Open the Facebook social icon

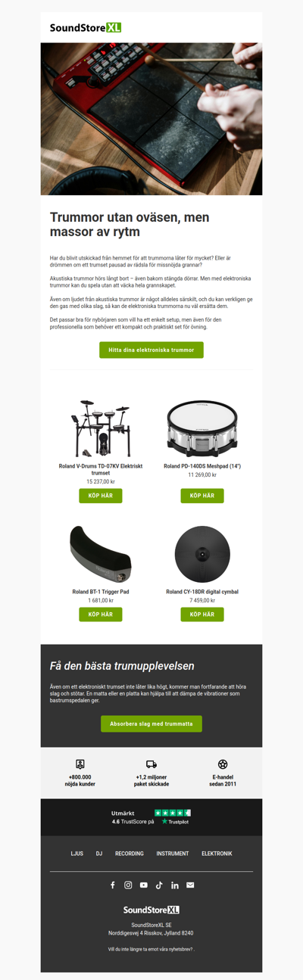[113, 885]
